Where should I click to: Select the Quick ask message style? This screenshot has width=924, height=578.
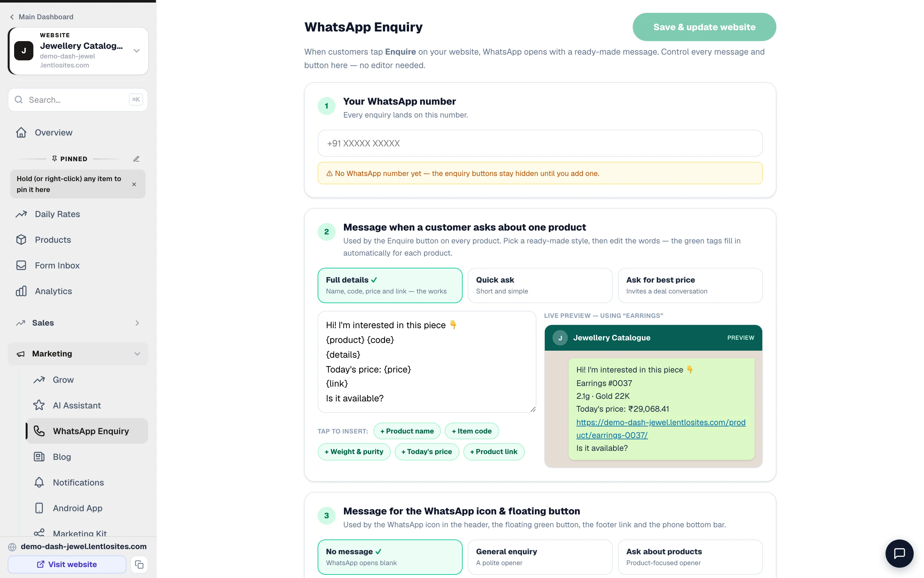click(x=540, y=285)
